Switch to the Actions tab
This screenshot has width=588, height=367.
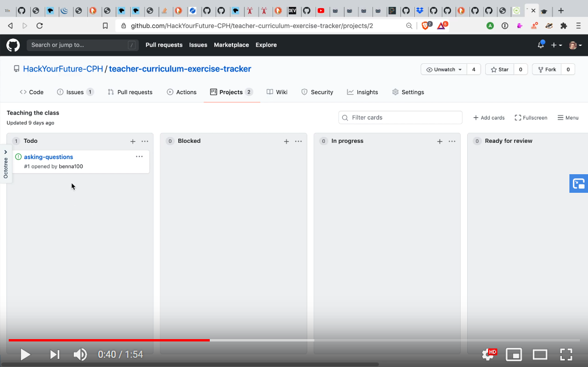(x=181, y=92)
